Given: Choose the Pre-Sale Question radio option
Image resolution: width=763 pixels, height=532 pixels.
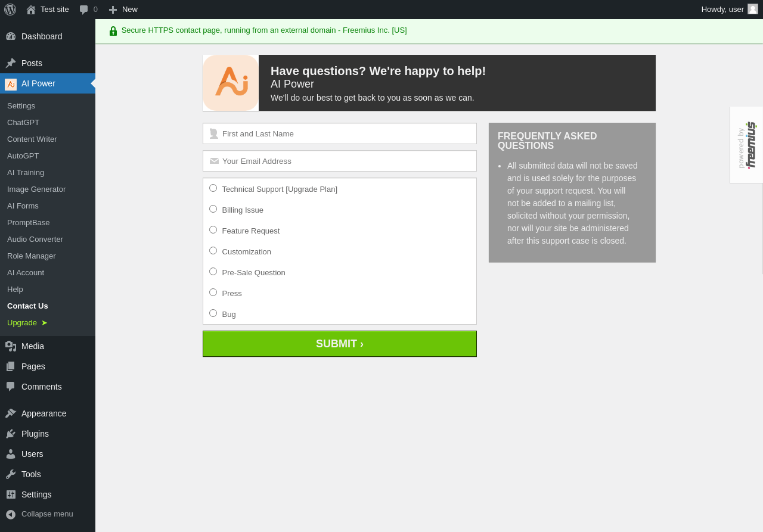Looking at the screenshot, I should click(213, 272).
